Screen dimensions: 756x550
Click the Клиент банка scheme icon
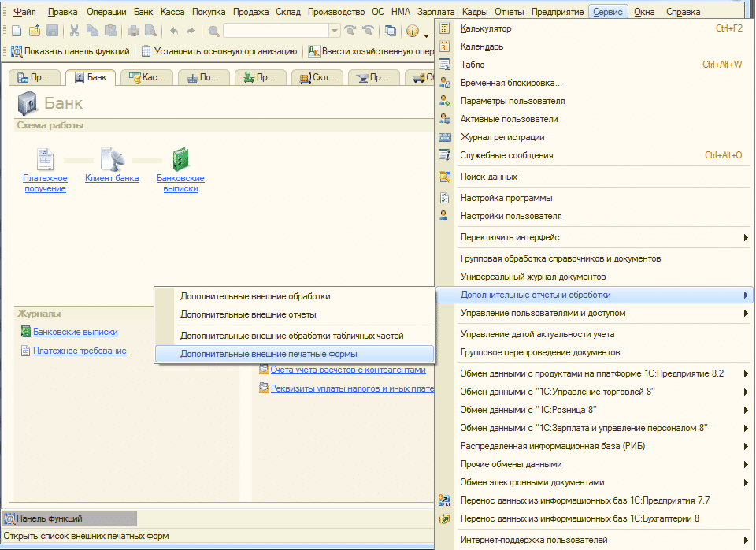(x=111, y=160)
